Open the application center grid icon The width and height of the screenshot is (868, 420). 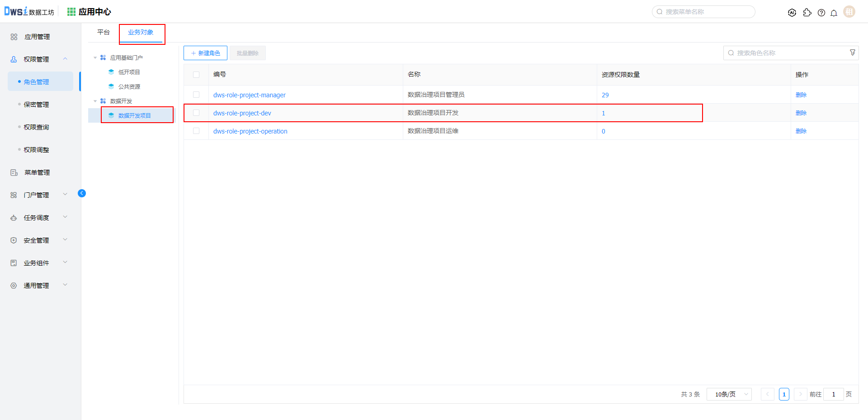(x=71, y=12)
